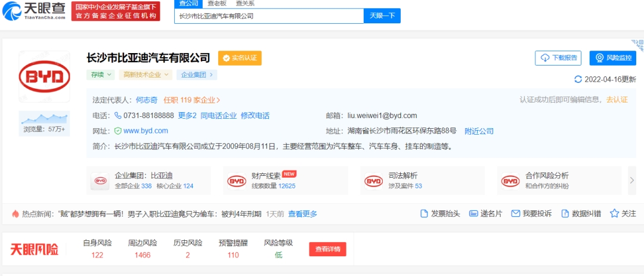Screen dimensions: 644x276
Task: Click the 实名认证 verified badge
Action: pyautogui.click(x=240, y=58)
